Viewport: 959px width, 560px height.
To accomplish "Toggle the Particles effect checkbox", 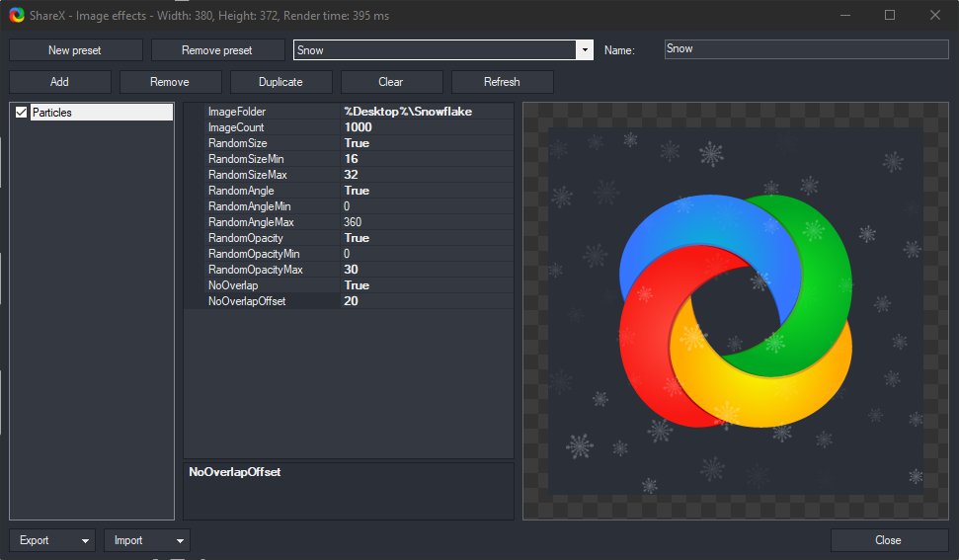I will click(x=22, y=112).
